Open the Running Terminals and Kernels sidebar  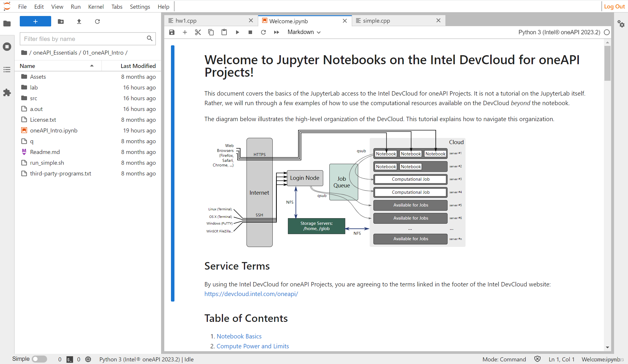pos(7,46)
